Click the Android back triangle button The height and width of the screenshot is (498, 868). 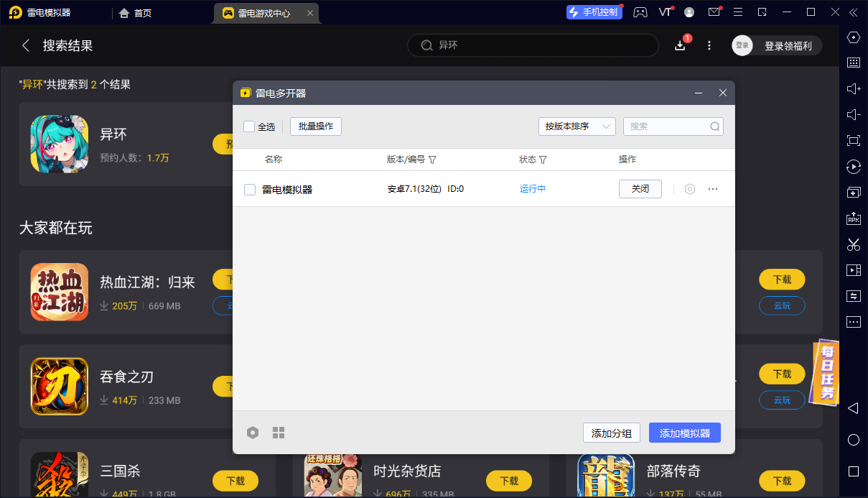(x=854, y=408)
